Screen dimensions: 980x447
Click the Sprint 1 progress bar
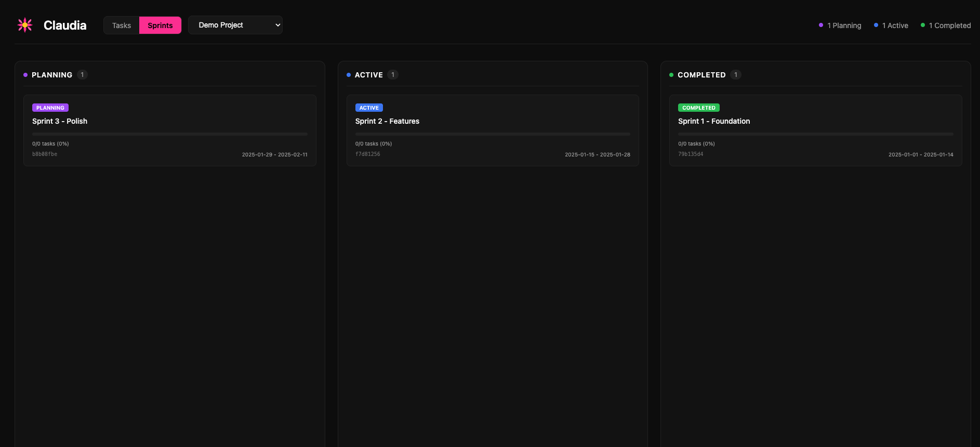point(815,134)
